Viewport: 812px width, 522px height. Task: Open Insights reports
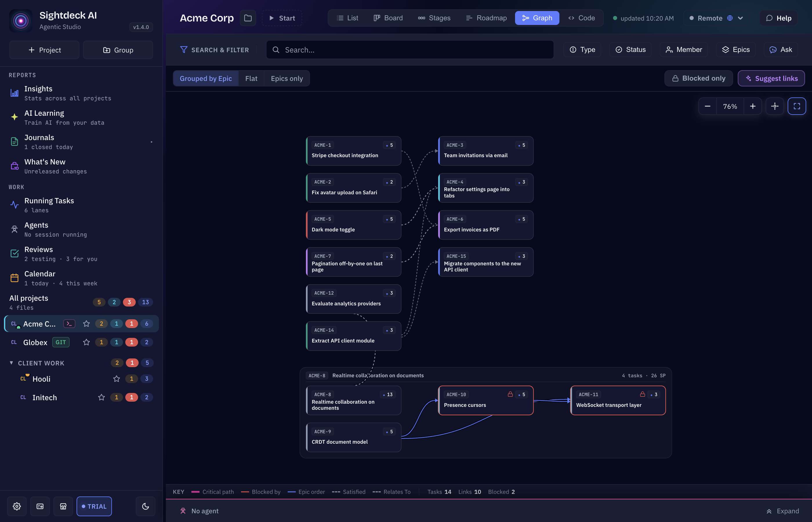point(81,93)
